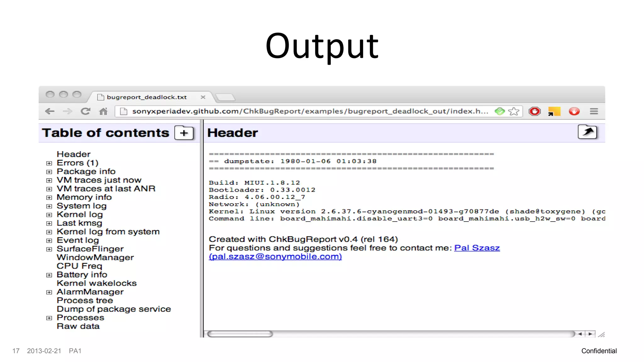Image resolution: width=644 pixels, height=362 pixels.
Task: Expand the Kernel log node
Action: pyautogui.click(x=49, y=215)
